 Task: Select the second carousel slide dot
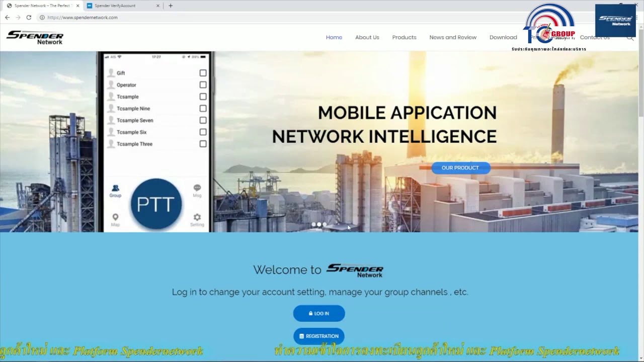319,224
